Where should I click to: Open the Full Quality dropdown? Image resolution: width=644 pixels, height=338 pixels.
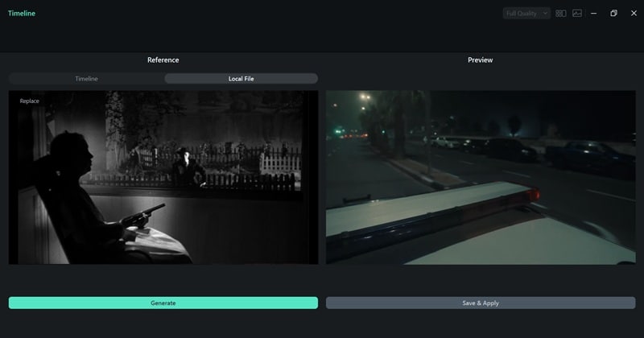526,13
